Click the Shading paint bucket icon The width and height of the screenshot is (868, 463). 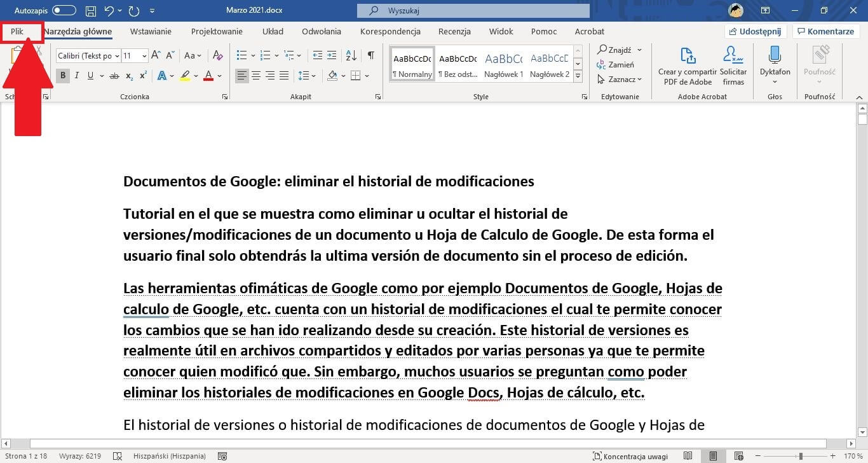click(x=332, y=76)
